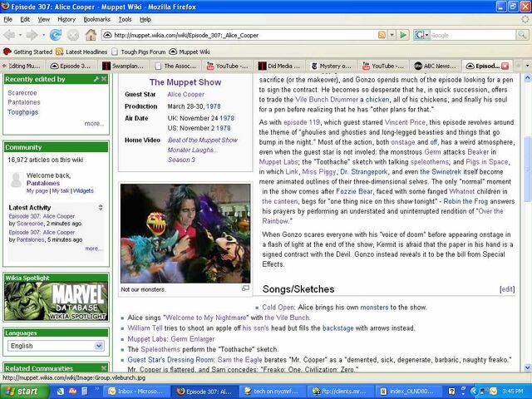Stop loading with the Stop icon
The height and width of the screenshot is (399, 532).
73,35
